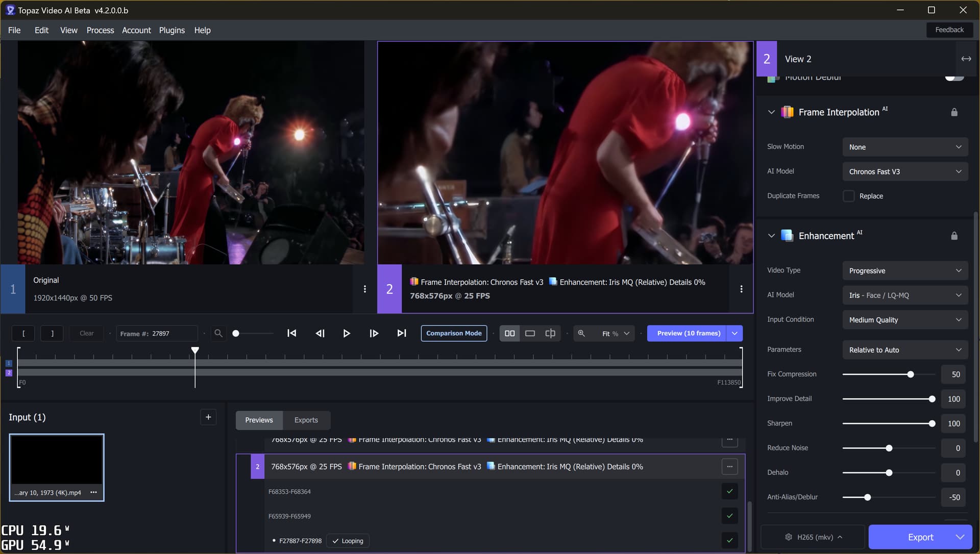980x554 pixels.
Task: Click the Comparison Mode button
Action: (x=454, y=333)
